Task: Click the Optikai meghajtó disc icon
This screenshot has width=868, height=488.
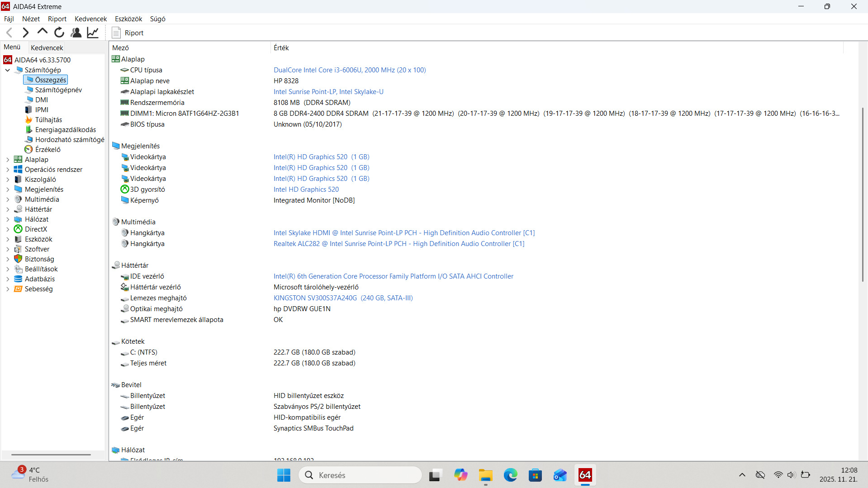Action: (x=125, y=309)
